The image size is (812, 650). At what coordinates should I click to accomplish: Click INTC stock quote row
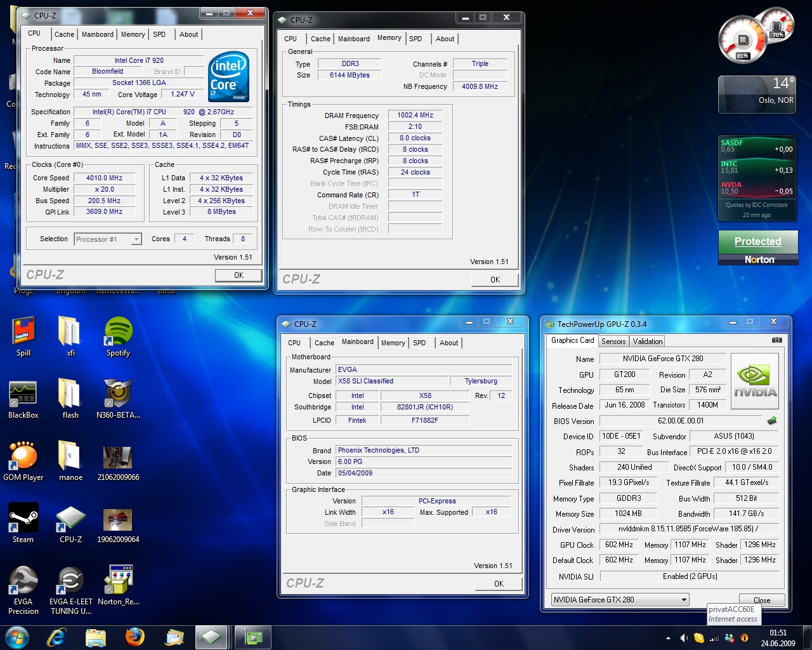[756, 167]
